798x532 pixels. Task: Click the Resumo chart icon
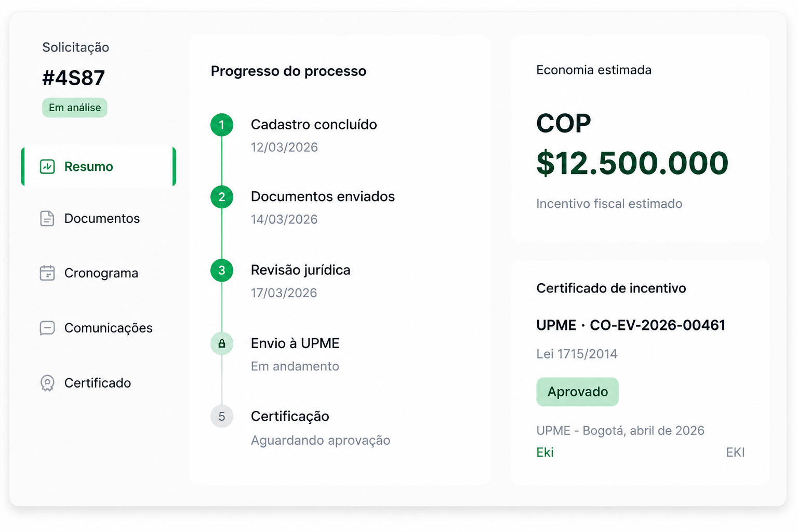tap(47, 167)
